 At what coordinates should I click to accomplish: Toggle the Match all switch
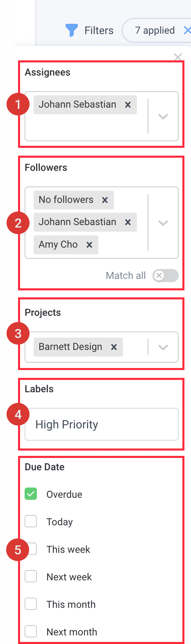(166, 276)
